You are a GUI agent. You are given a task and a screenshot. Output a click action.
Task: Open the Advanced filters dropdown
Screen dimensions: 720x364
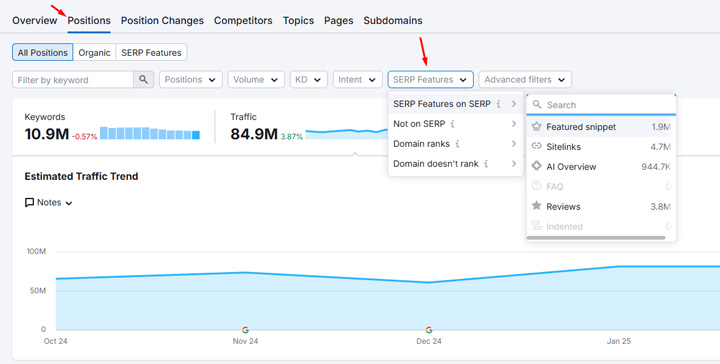[525, 79]
